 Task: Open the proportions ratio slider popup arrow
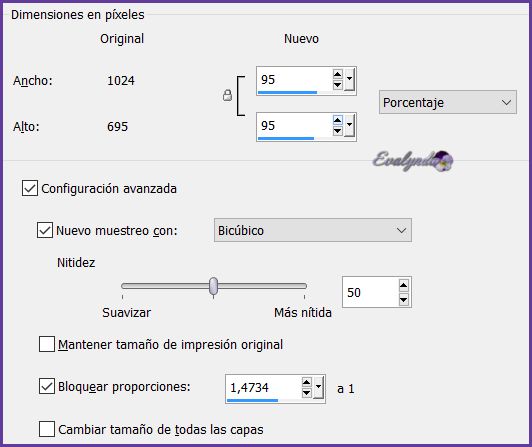coord(318,388)
